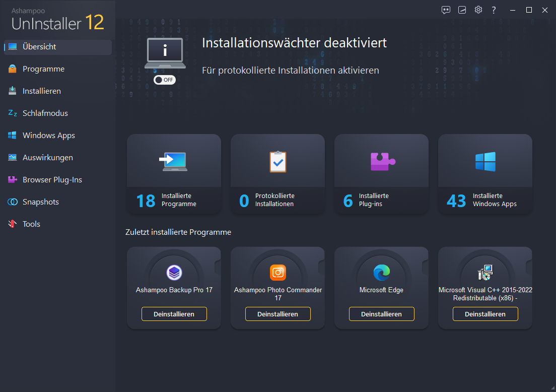The width and height of the screenshot is (556, 392).
Task: Click the Visual C++ Redistributable installer icon
Action: [x=485, y=273]
